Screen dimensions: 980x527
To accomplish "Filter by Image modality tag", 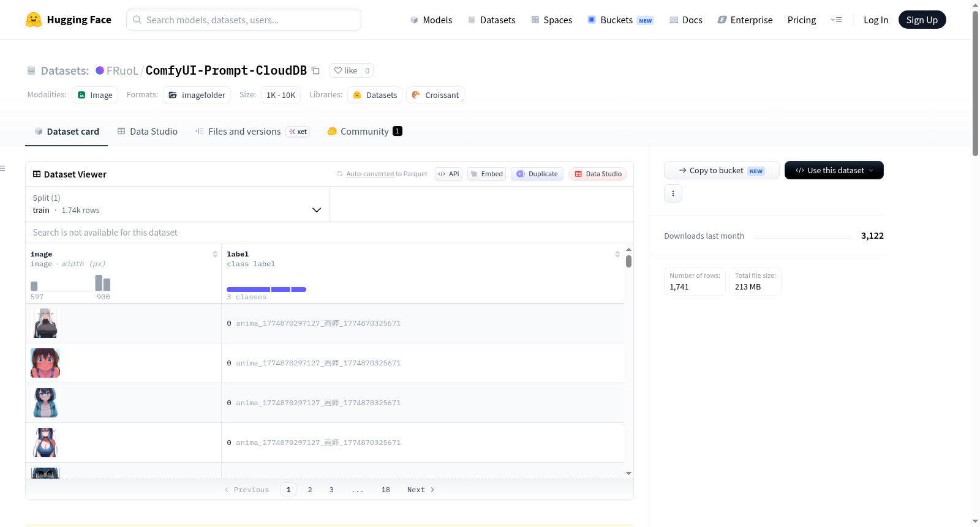I will coord(95,95).
